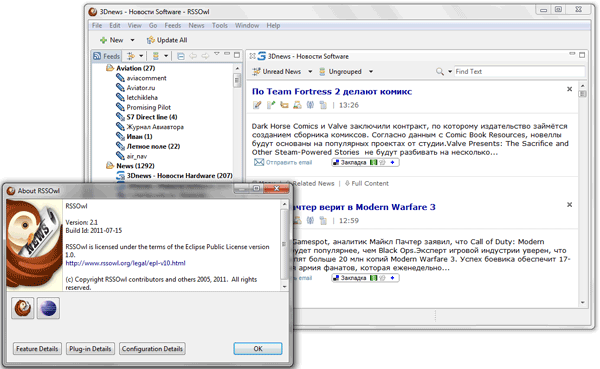The height and width of the screenshot is (369, 600).
Task: Open the Go menu
Action: pyautogui.click(x=153, y=26)
